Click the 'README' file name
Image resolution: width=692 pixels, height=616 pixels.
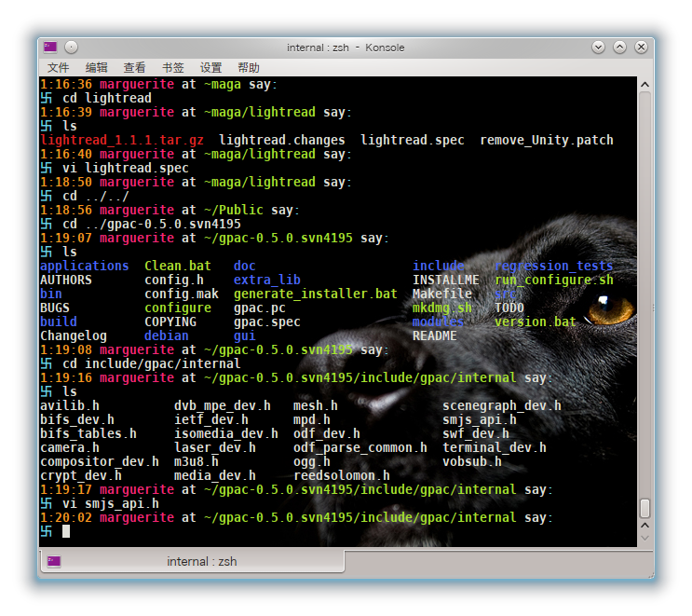[x=435, y=335]
